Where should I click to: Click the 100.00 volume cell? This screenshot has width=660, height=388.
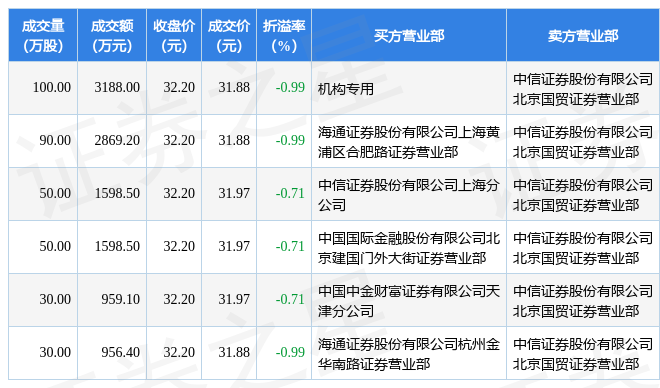pyautogui.click(x=43, y=88)
